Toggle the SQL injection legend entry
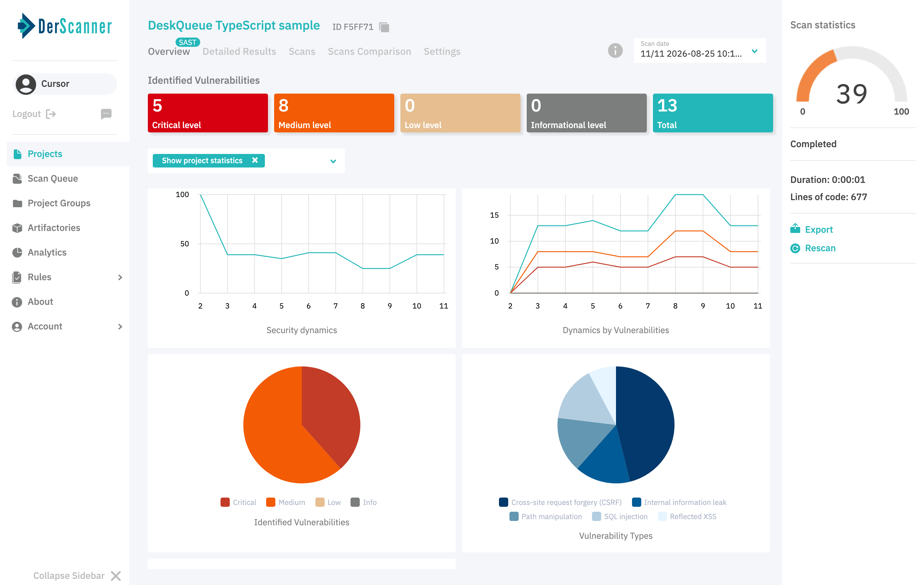Viewport: 924px width, 585px height. click(620, 516)
